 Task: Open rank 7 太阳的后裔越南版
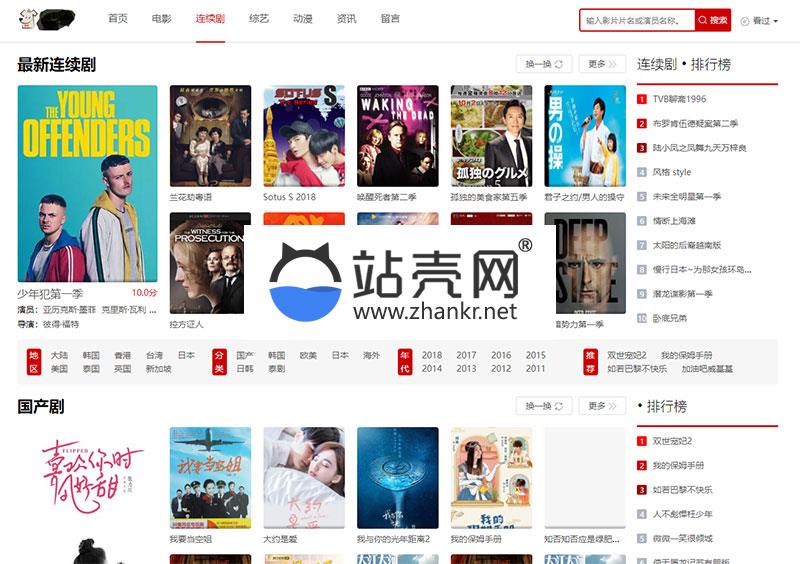[x=687, y=246]
